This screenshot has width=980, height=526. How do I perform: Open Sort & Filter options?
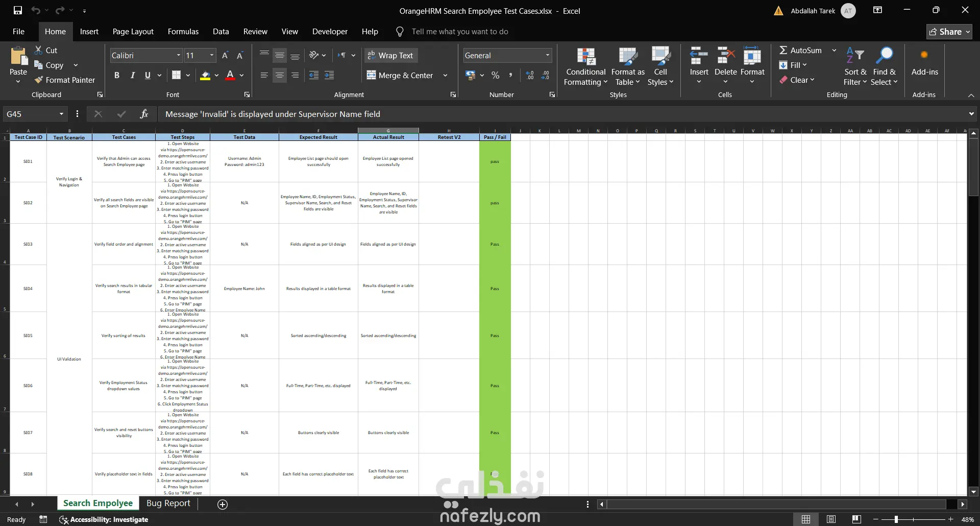[x=855, y=66]
